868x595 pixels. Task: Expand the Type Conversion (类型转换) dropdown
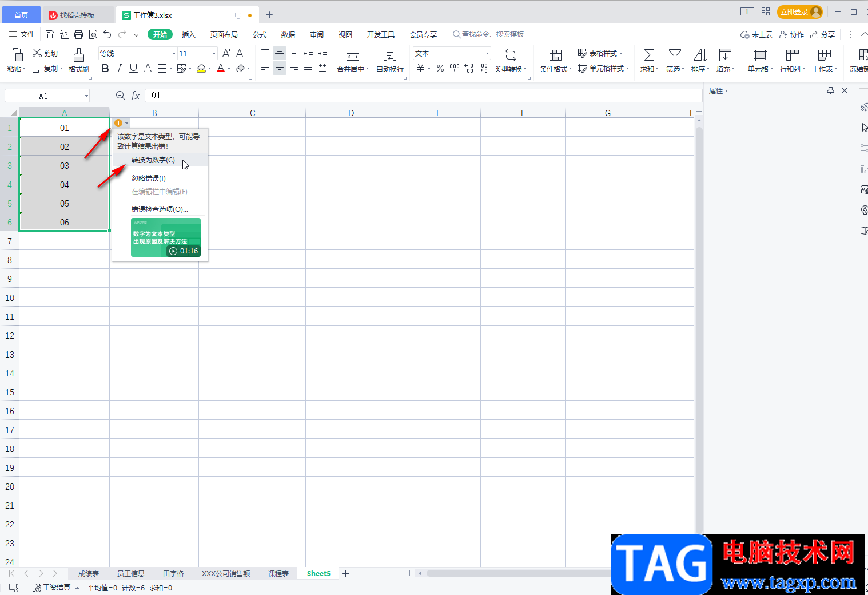(525, 69)
